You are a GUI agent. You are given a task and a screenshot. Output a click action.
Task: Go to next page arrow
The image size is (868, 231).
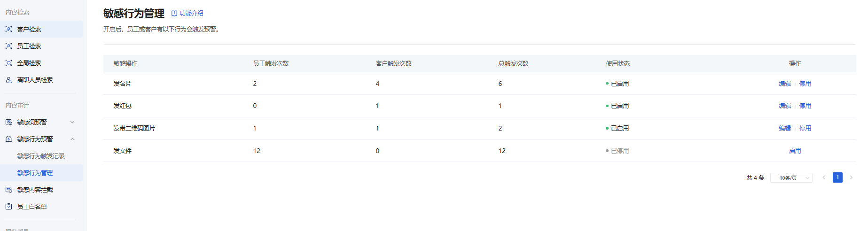click(x=851, y=177)
